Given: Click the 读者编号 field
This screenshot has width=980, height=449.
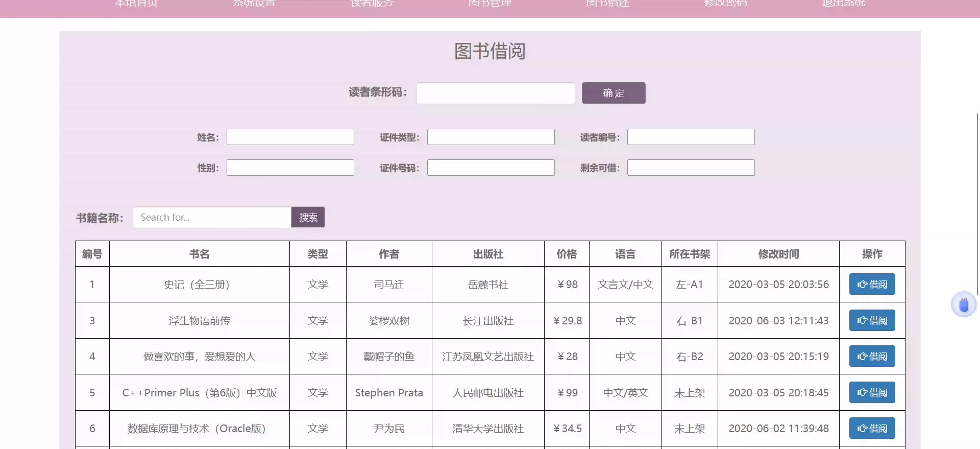Looking at the screenshot, I should point(691,137).
